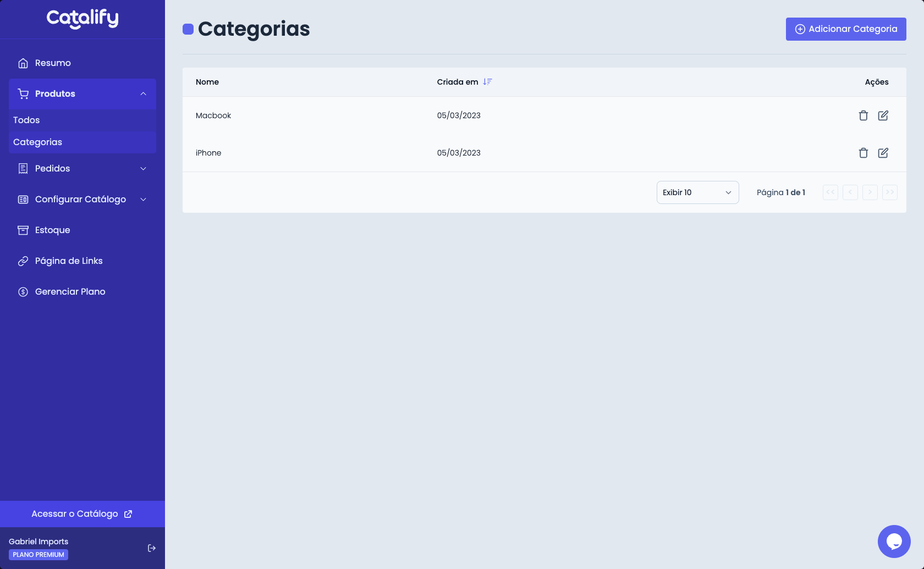This screenshot has height=569, width=924.
Task: Go to previous page button
Action: [x=850, y=192]
